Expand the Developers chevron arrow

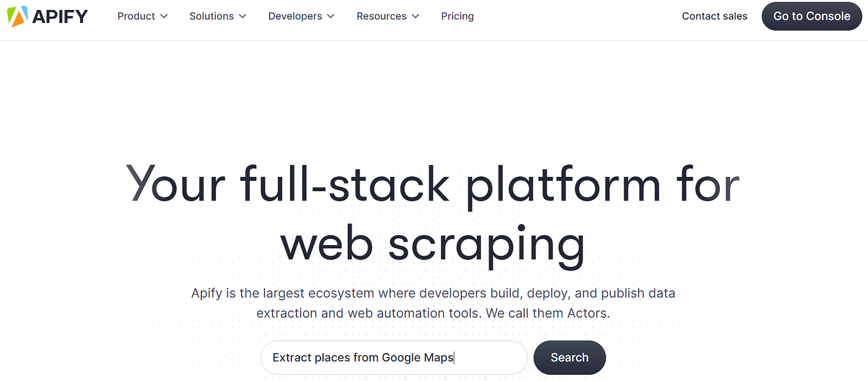[330, 17]
